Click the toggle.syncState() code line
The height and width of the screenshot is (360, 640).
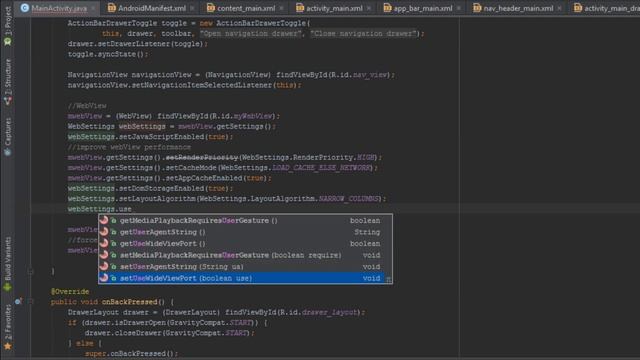pyautogui.click(x=108, y=54)
